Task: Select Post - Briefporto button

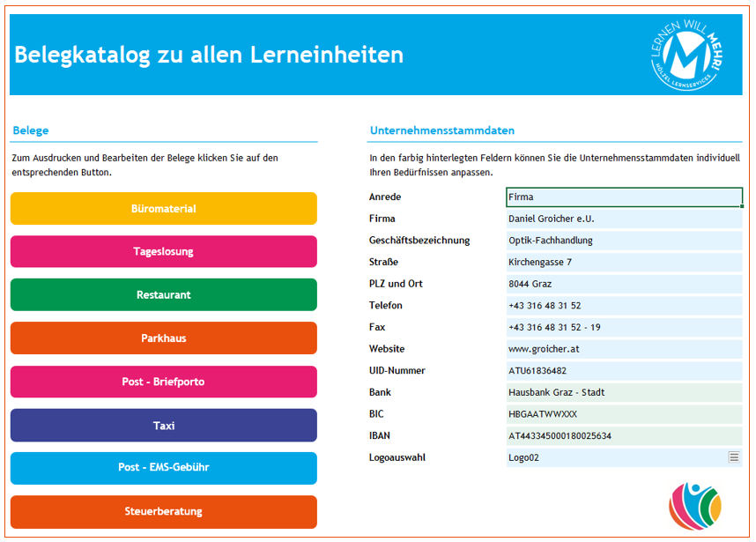Action: coord(163,382)
